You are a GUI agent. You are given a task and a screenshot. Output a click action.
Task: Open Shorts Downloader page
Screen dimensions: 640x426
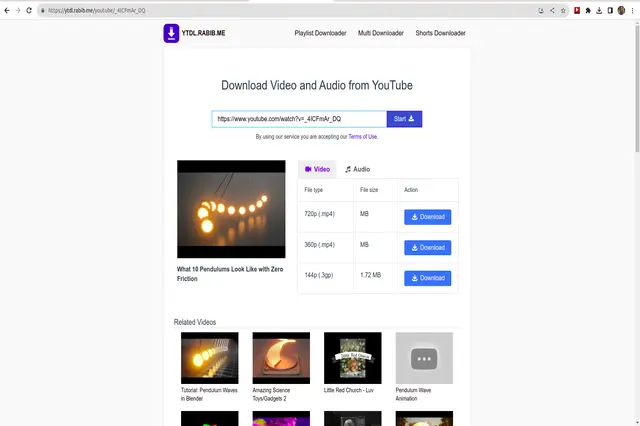(440, 33)
